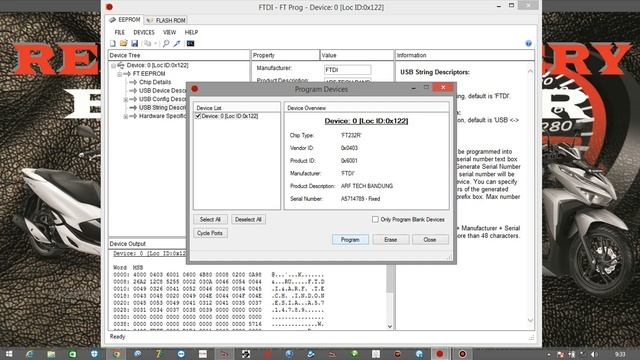Click the Deselect All button

(248, 219)
